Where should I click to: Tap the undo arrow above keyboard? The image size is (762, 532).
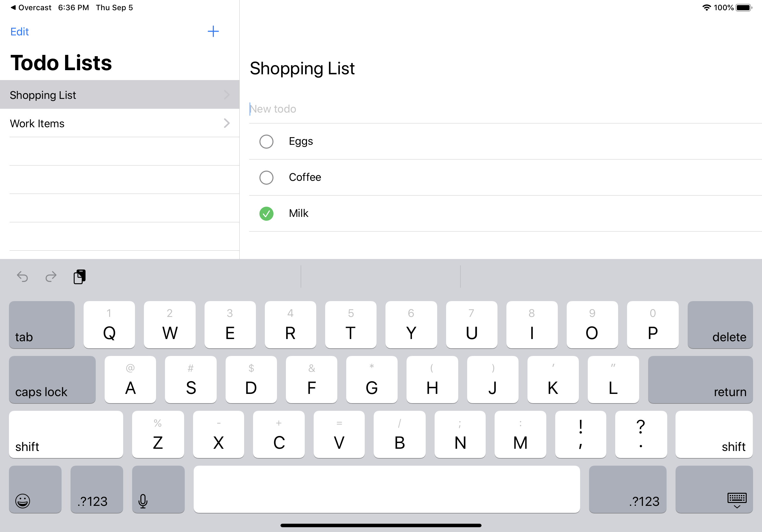[23, 276]
